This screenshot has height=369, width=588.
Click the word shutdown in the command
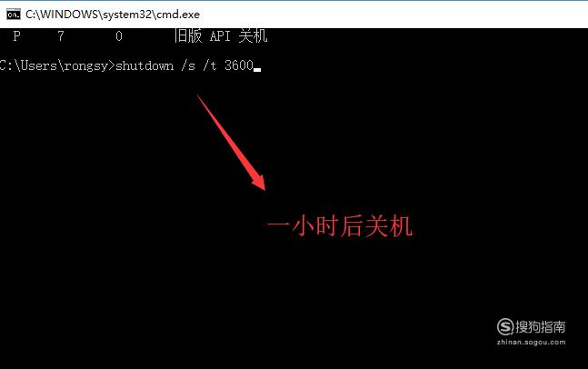click(145, 65)
